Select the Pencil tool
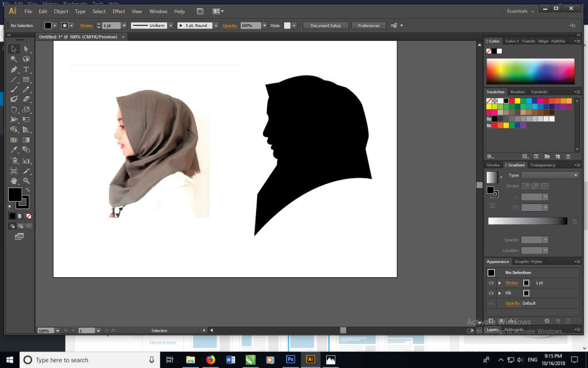The image size is (588, 368). tap(26, 89)
